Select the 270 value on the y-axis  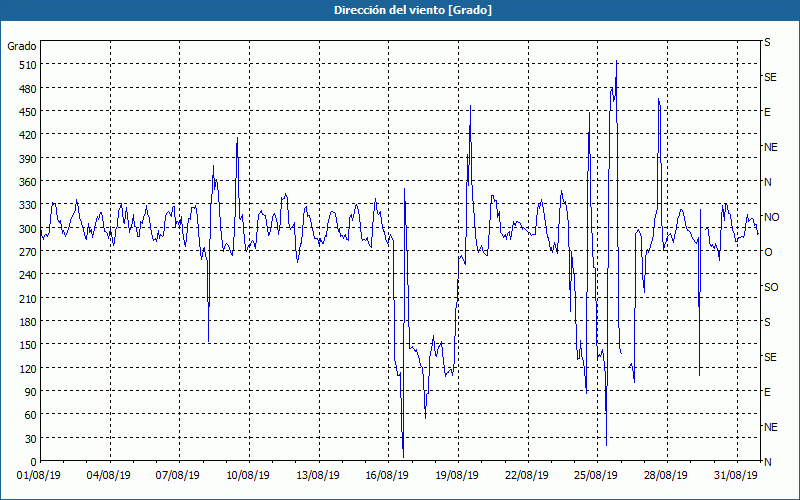click(28, 252)
